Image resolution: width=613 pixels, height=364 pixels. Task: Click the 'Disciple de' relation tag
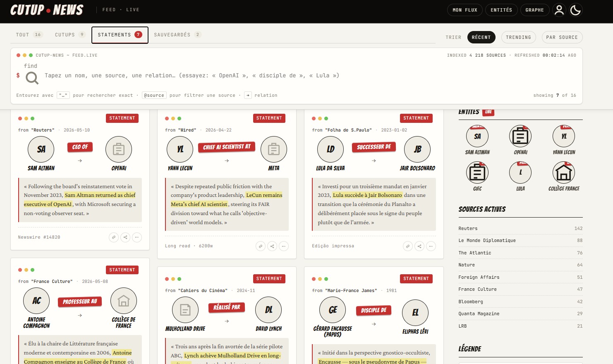[x=374, y=310]
